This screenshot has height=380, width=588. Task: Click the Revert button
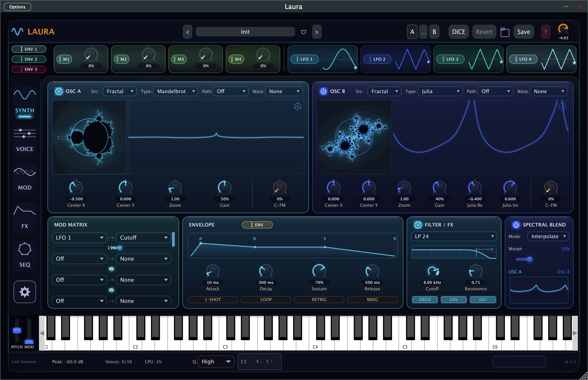484,32
